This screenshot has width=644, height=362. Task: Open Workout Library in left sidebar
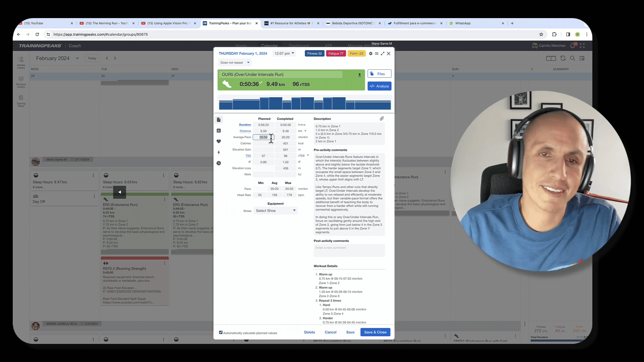(21, 82)
